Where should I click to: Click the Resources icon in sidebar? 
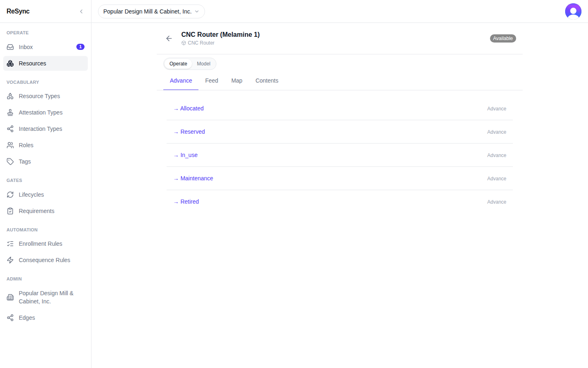click(x=10, y=63)
